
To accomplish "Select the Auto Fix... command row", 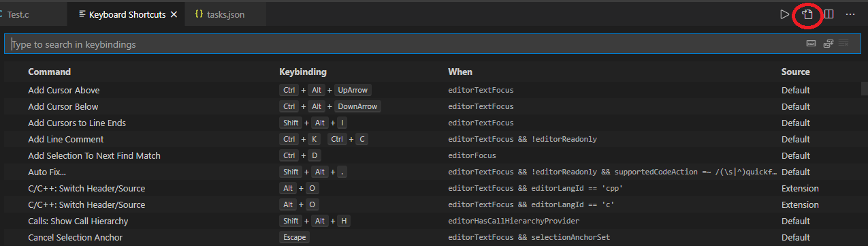I will coord(432,172).
